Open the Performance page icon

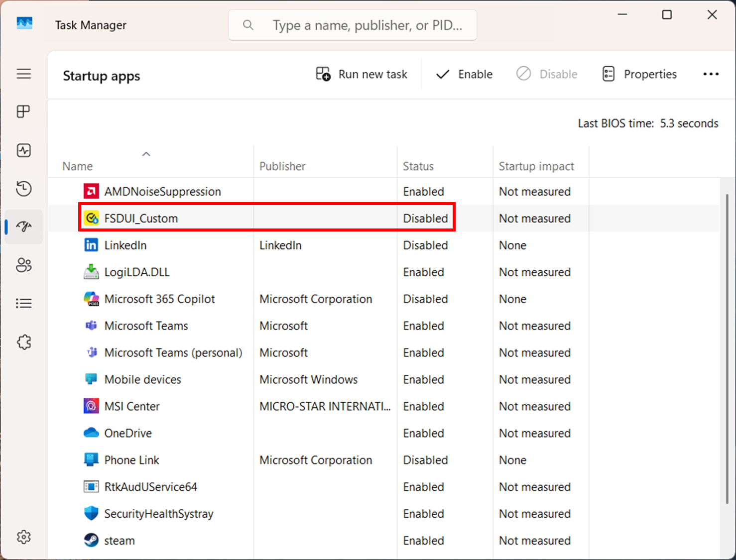23,150
